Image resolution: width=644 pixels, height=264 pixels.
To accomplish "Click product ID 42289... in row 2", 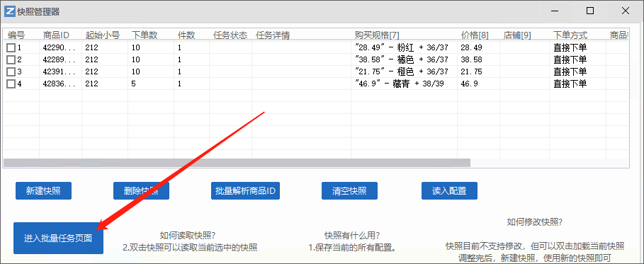I will pyautogui.click(x=59, y=59).
